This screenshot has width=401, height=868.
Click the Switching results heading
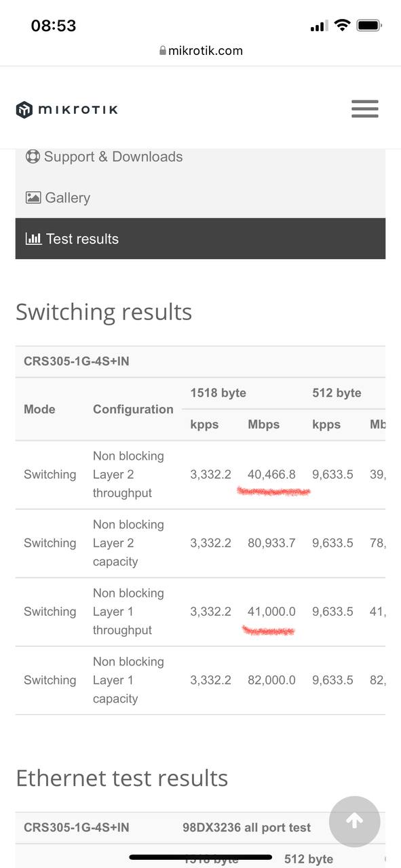coord(104,312)
